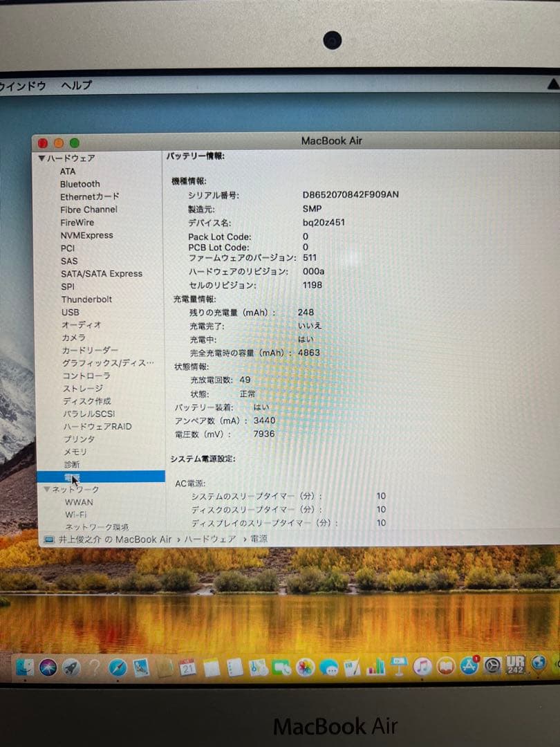Screen dimensions: 560x747
Task: Select Thunderbolt in the sidebar
Action: pos(86,299)
